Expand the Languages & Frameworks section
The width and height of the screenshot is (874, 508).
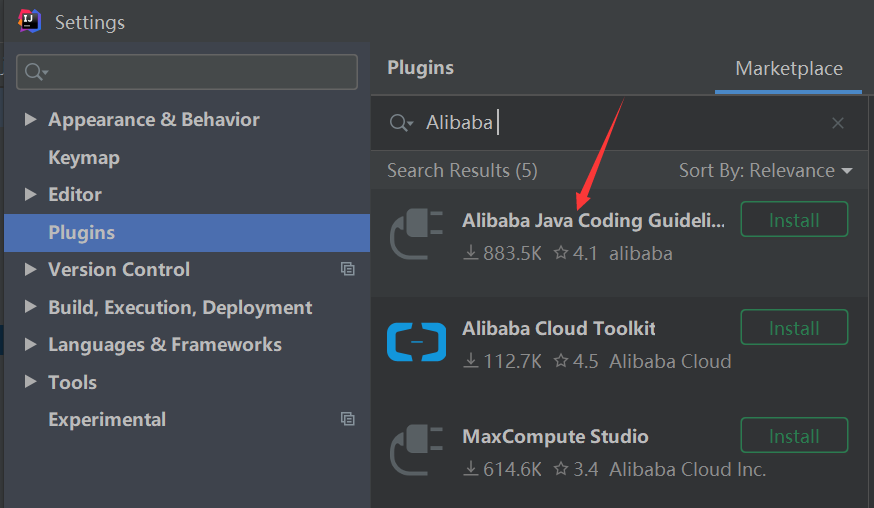coord(31,345)
